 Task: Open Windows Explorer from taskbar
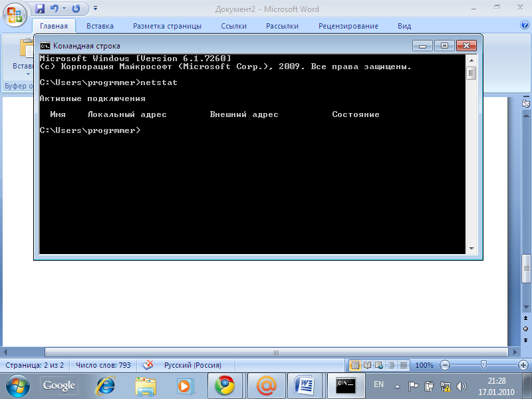click(145, 386)
